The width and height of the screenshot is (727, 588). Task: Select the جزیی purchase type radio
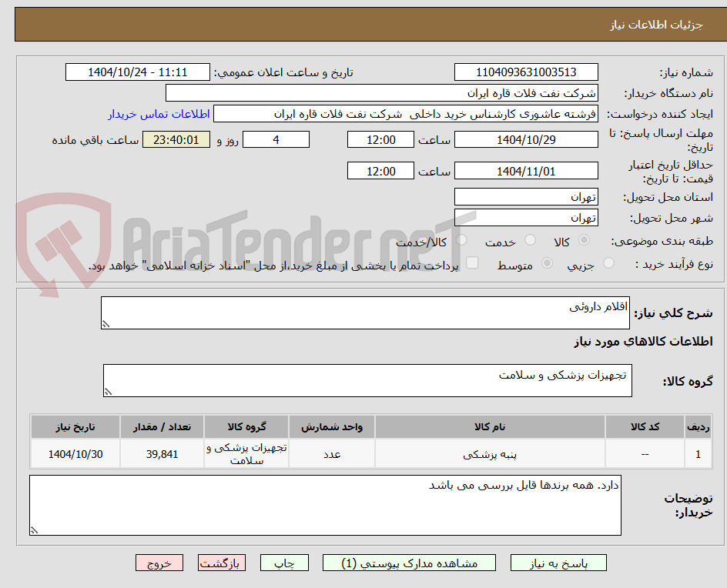click(x=608, y=263)
